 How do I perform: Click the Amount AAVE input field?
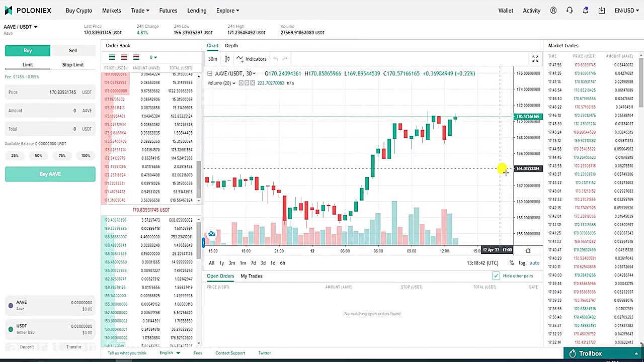pos(50,111)
